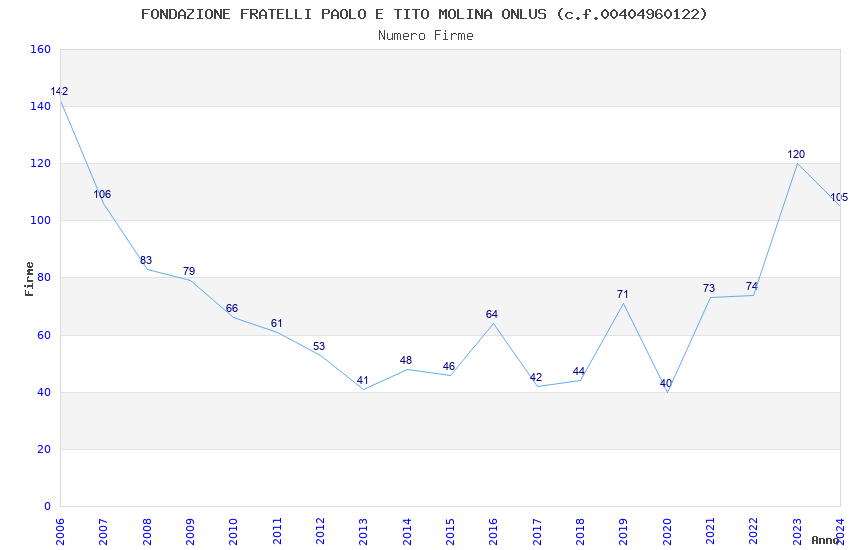Click the x-axis year 2015
The height and width of the screenshot is (550, 850).
point(450,531)
